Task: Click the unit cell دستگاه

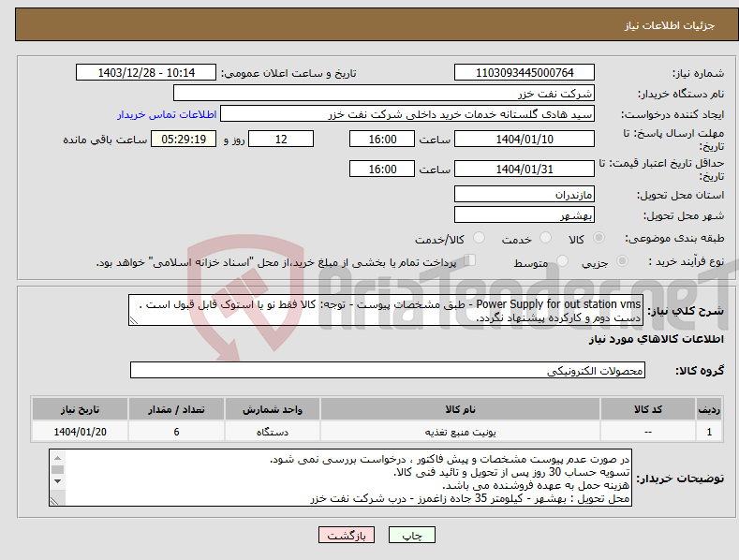Action: point(273,432)
